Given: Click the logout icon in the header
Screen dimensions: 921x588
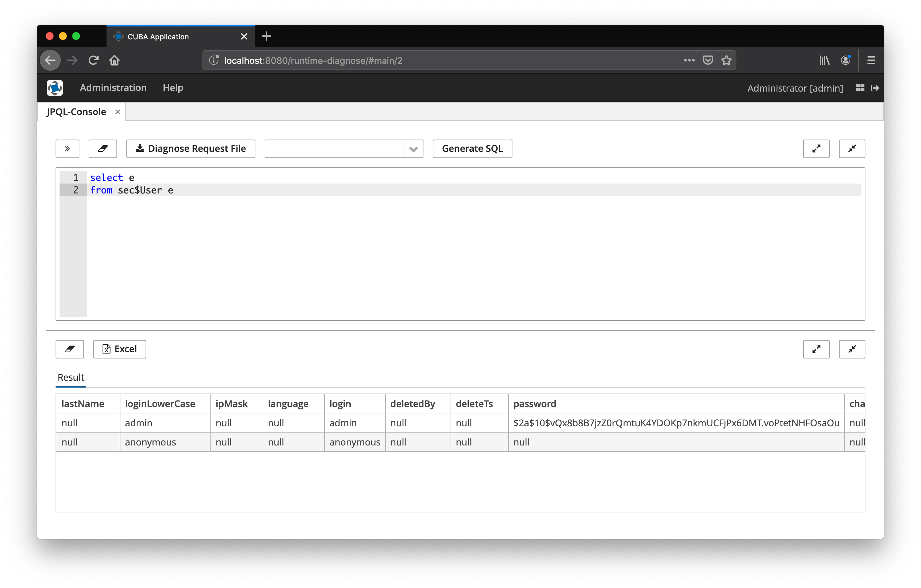Looking at the screenshot, I should coord(875,88).
